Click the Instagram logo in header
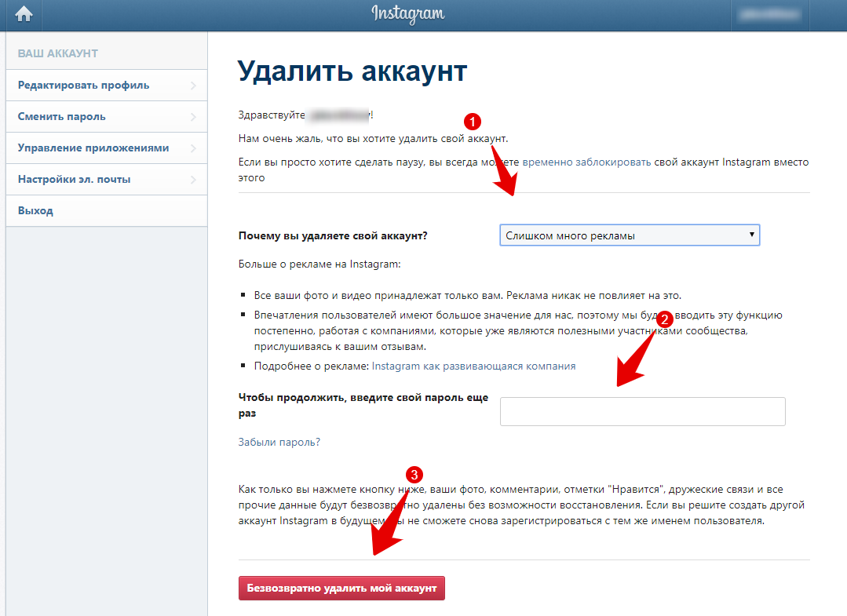The height and width of the screenshot is (616, 847). point(408,14)
